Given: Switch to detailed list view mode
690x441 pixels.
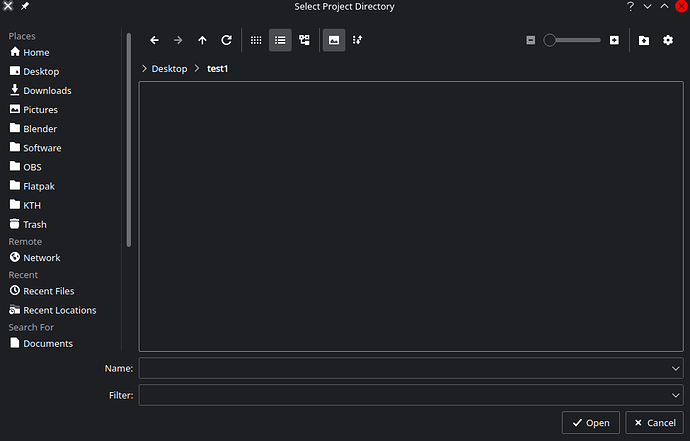Looking at the screenshot, I should 280,40.
